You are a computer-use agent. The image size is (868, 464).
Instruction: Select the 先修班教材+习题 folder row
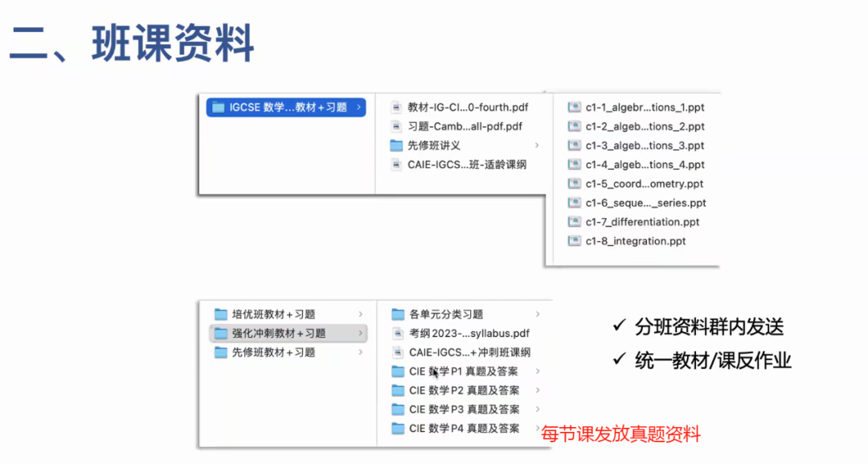click(273, 352)
